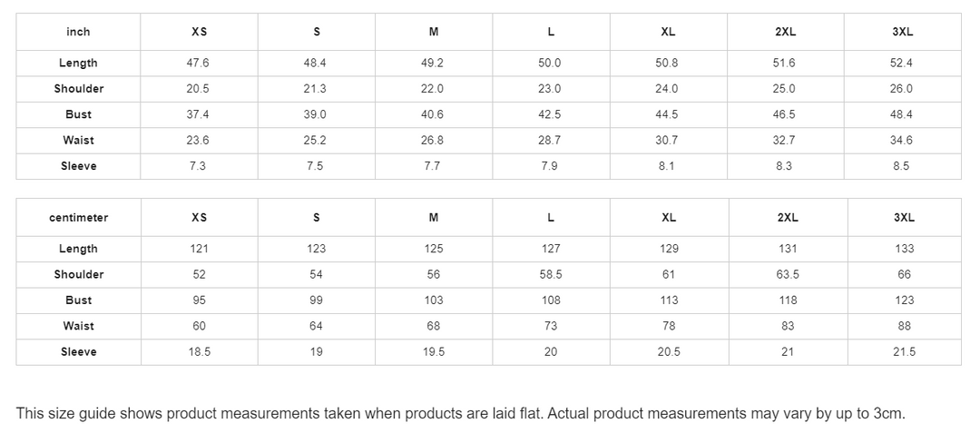Click the 3XL length value 52.4

(902, 63)
